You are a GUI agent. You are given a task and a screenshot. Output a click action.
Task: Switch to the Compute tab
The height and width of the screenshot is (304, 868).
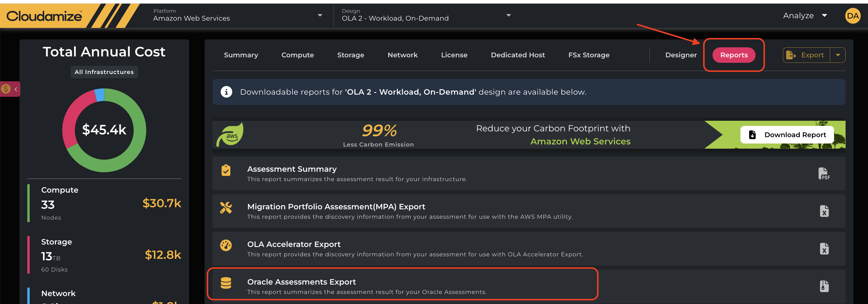click(x=297, y=55)
